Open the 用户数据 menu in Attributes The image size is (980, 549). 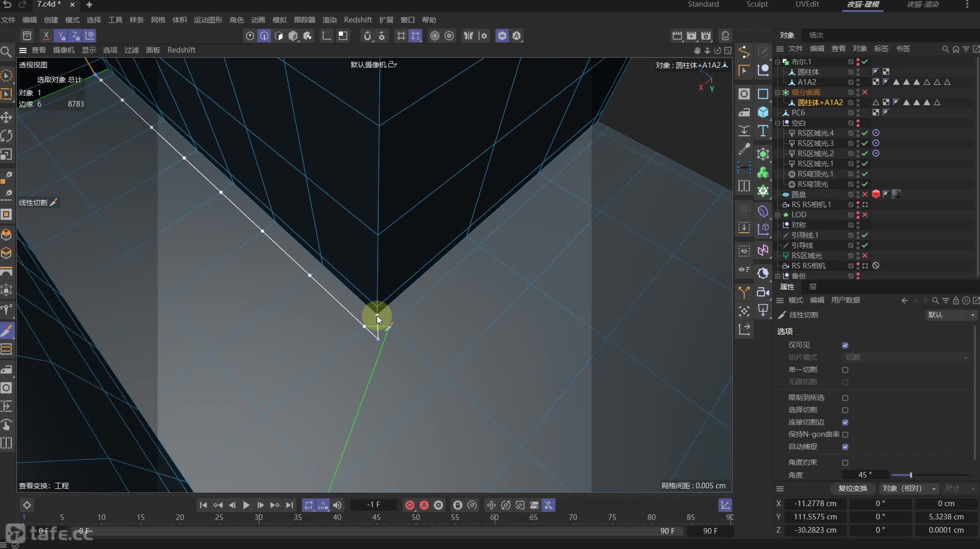846,301
